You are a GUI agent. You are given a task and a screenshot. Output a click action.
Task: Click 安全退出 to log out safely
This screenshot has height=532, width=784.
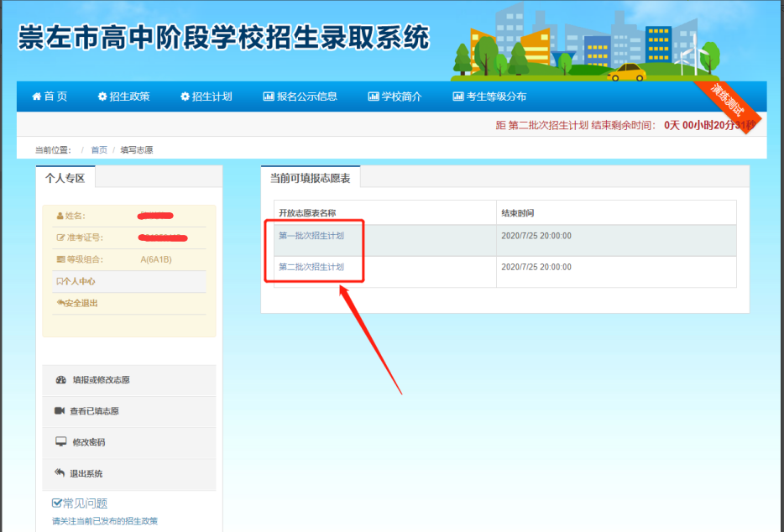(x=77, y=303)
